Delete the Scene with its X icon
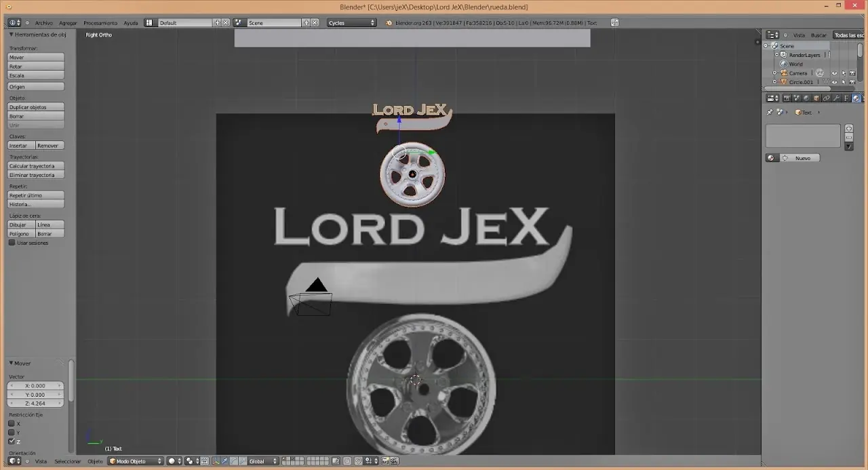 click(315, 22)
